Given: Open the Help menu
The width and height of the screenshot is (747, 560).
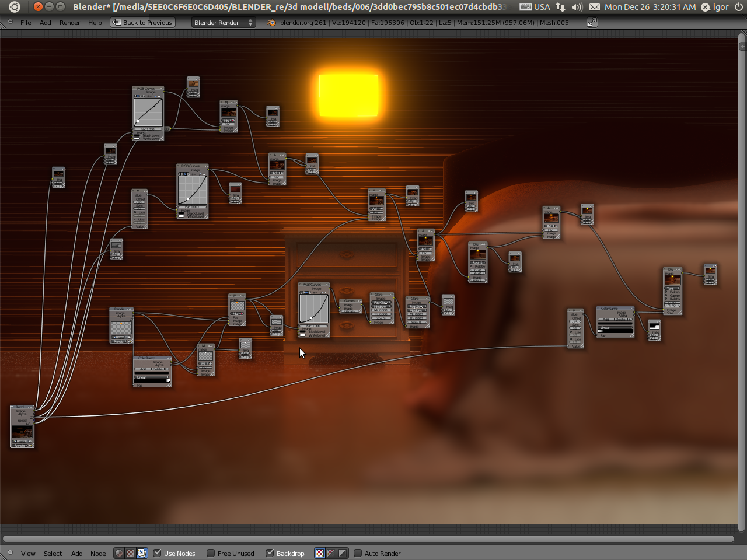Looking at the screenshot, I should click(x=95, y=23).
